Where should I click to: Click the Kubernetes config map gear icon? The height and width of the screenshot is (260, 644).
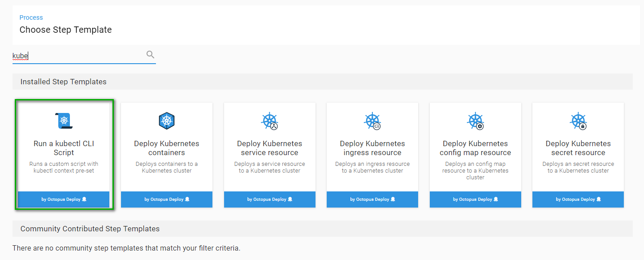click(480, 126)
